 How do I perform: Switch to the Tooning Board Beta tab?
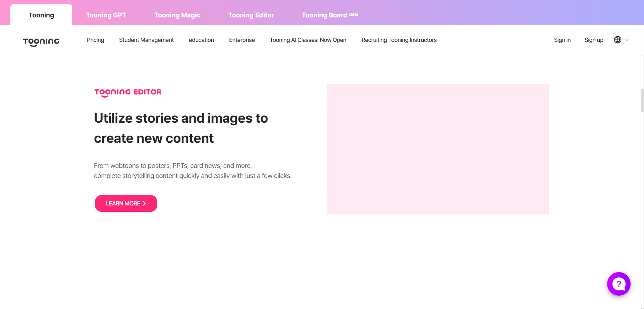tap(330, 15)
